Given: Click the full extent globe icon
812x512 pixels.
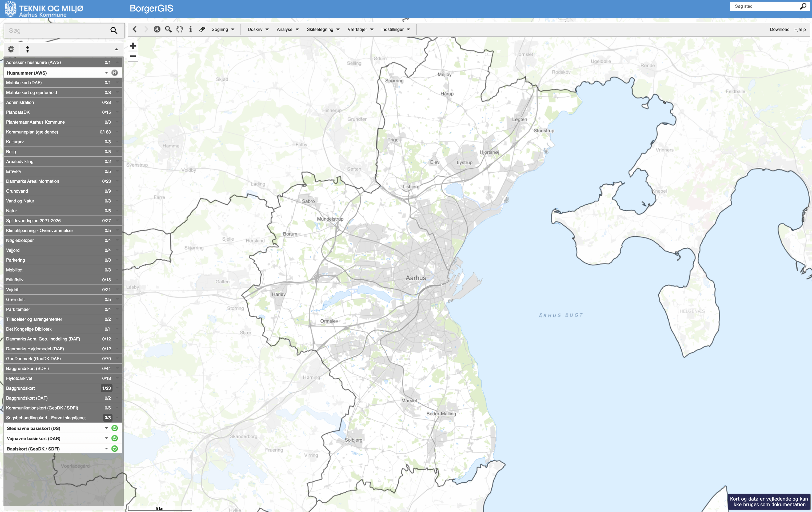Looking at the screenshot, I should click(157, 29).
